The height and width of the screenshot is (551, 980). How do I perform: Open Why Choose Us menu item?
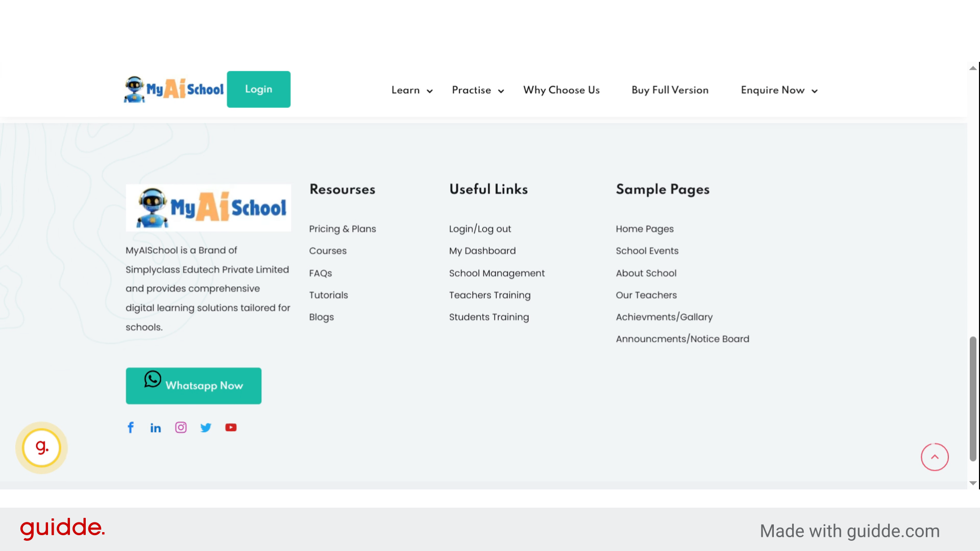pos(561,90)
